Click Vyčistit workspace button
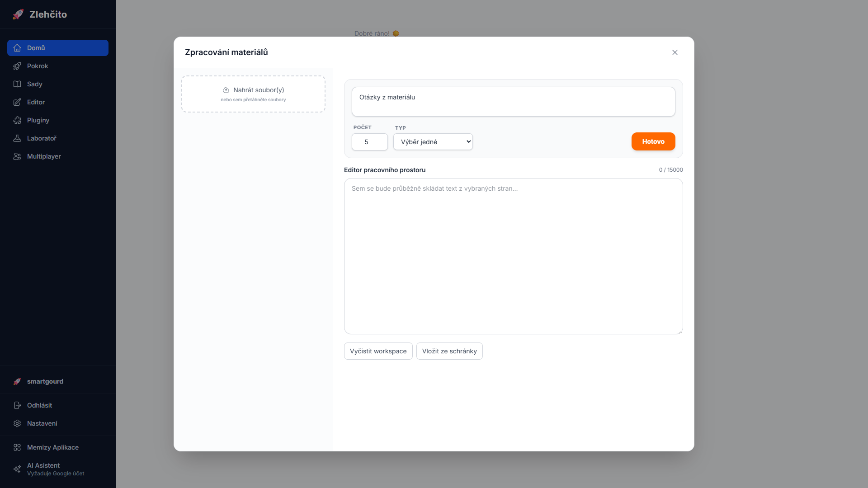 (378, 351)
